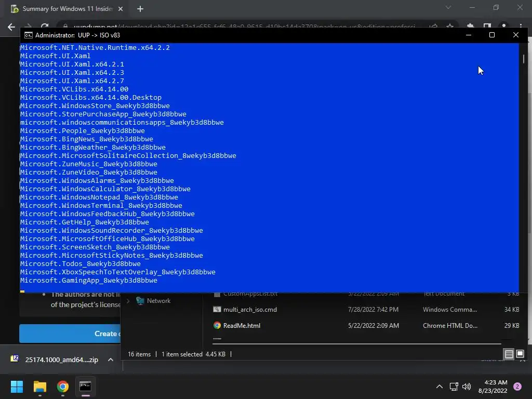Open the Chrome extensions puzzle icon
Viewport: 532px width, 399px height.
click(470, 26)
